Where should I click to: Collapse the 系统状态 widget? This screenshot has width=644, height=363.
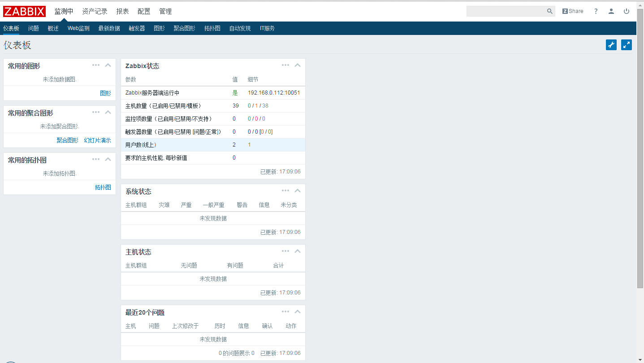(297, 190)
